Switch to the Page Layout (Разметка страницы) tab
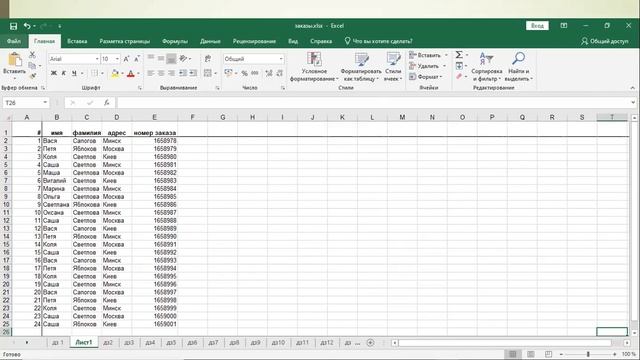Image resolution: width=640 pixels, height=360 pixels. pyautogui.click(x=124, y=41)
